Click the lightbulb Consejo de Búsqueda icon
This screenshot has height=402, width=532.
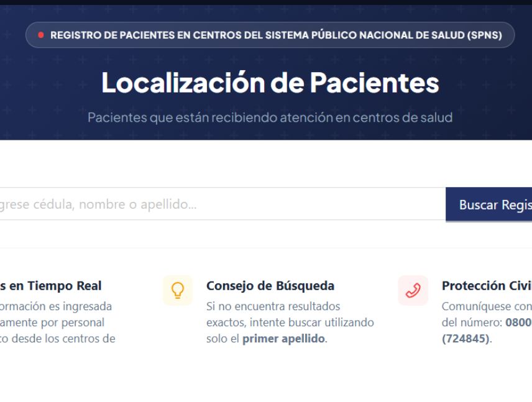(x=178, y=290)
